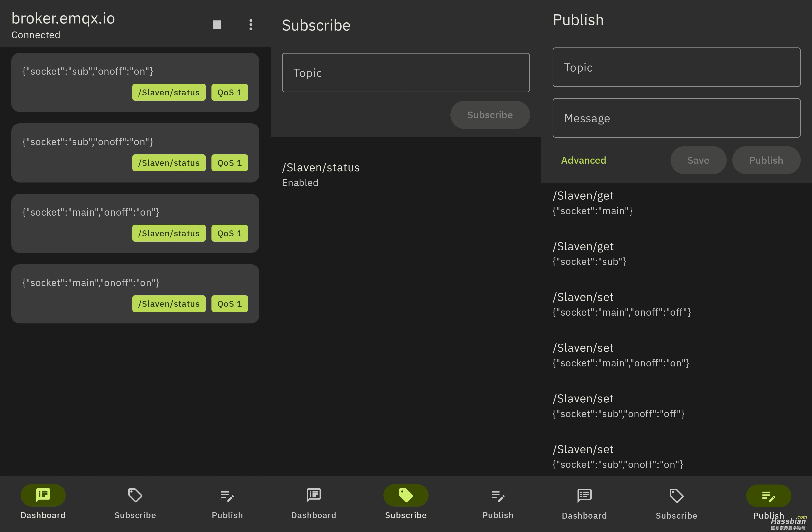Click the Publish button next to Save

[x=766, y=160]
